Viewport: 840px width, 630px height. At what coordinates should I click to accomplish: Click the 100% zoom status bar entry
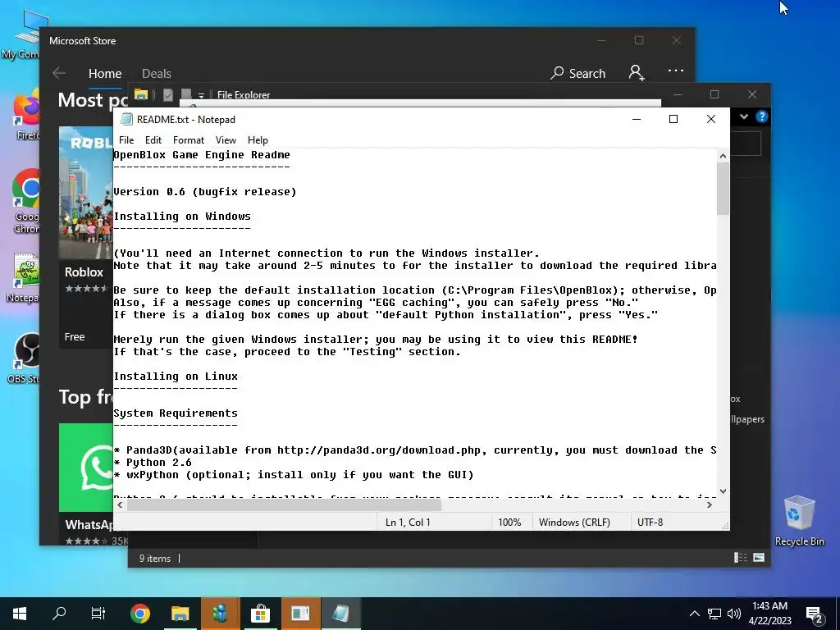pyautogui.click(x=509, y=523)
